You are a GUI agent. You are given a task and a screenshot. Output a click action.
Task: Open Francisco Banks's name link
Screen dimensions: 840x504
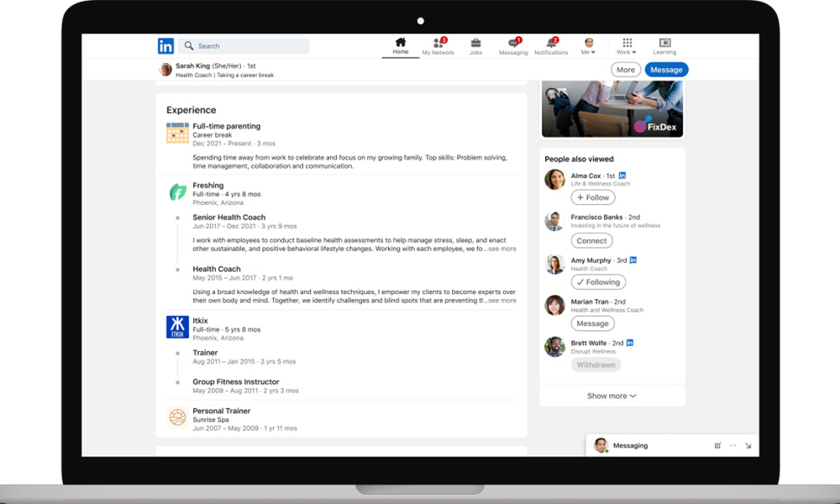596,217
